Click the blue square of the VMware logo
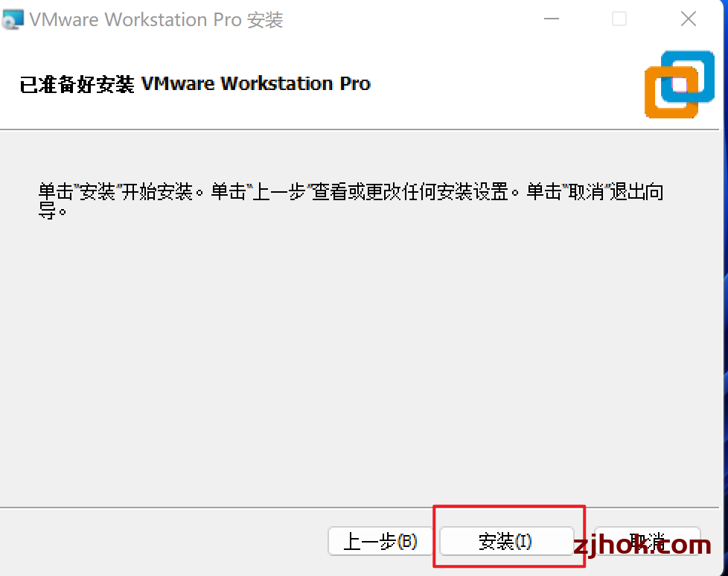This screenshot has height=576, width=728. tap(688, 76)
